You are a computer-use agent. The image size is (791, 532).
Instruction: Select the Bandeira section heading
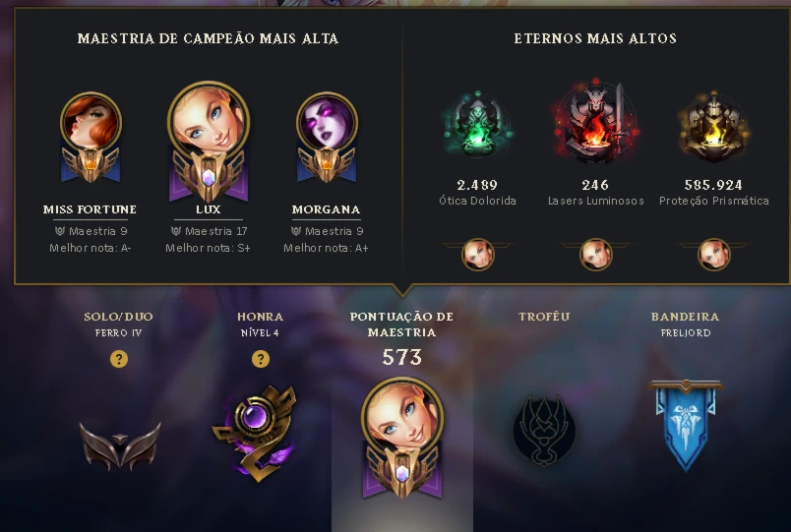pos(685,317)
